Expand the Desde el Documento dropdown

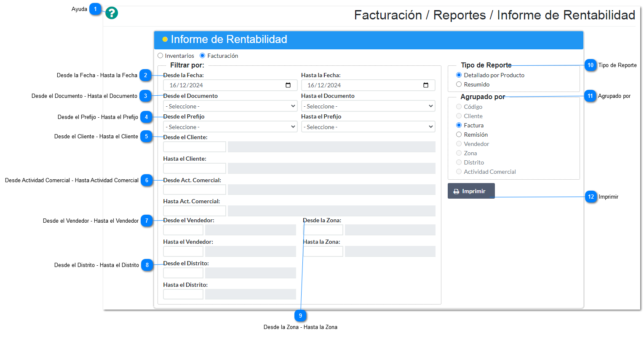(x=230, y=106)
